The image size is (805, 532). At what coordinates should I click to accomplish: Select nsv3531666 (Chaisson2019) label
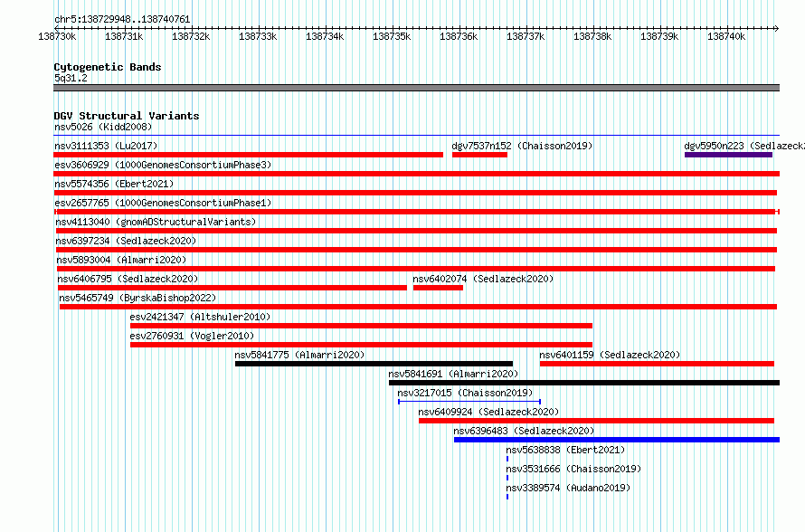tap(573, 469)
